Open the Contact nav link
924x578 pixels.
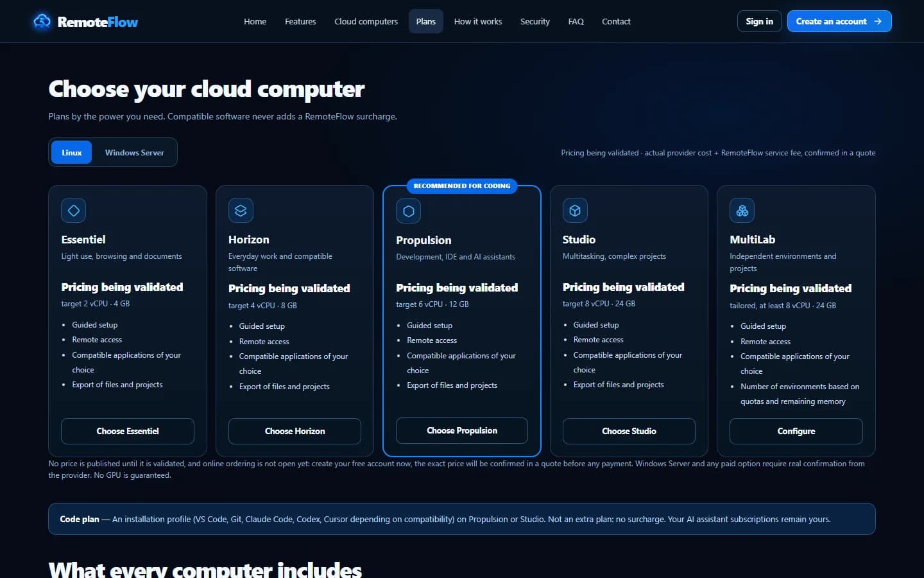[616, 21]
